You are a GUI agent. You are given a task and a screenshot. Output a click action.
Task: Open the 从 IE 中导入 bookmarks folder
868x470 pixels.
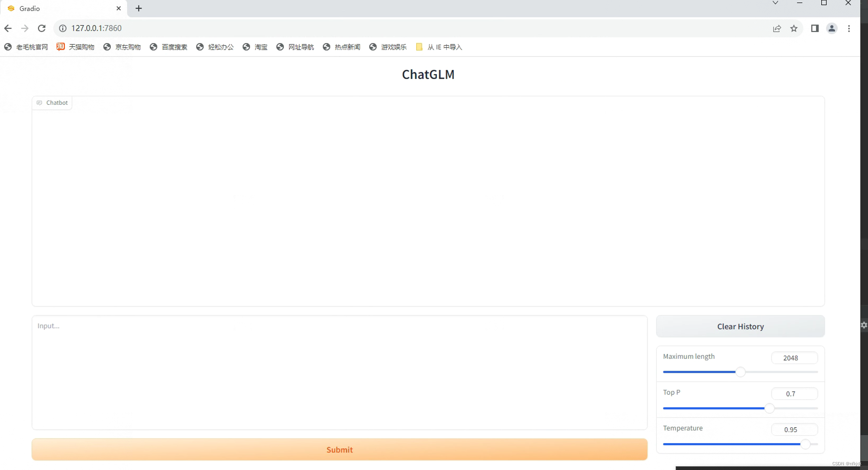pyautogui.click(x=439, y=47)
